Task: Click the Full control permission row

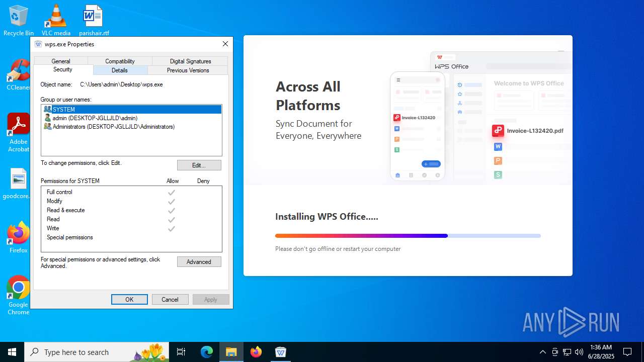Action: tap(131, 192)
